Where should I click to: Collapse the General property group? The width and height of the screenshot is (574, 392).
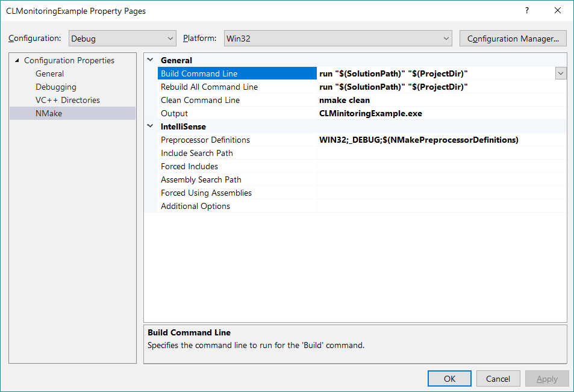click(150, 60)
